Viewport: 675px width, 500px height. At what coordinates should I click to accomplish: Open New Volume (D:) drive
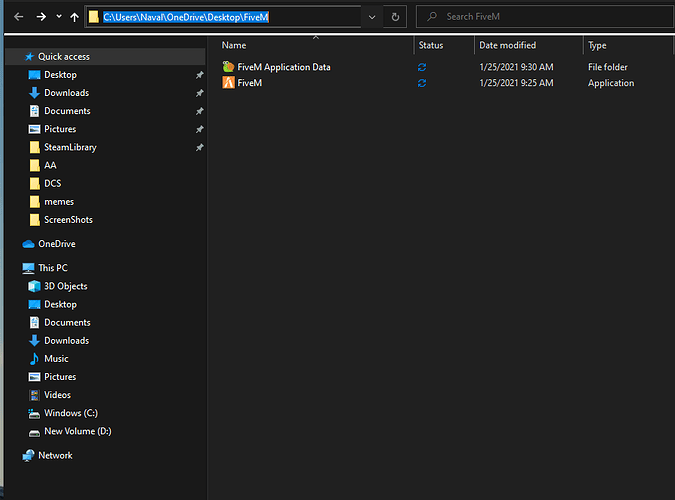tap(77, 431)
